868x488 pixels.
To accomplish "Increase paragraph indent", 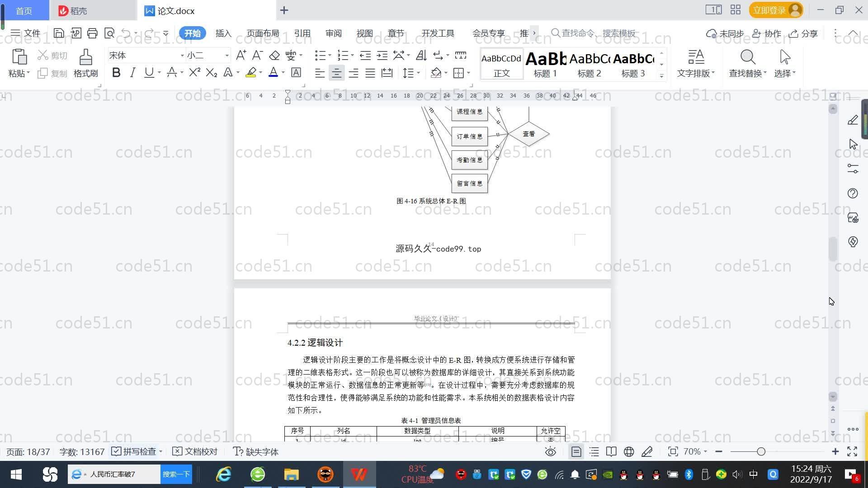I will click(382, 56).
